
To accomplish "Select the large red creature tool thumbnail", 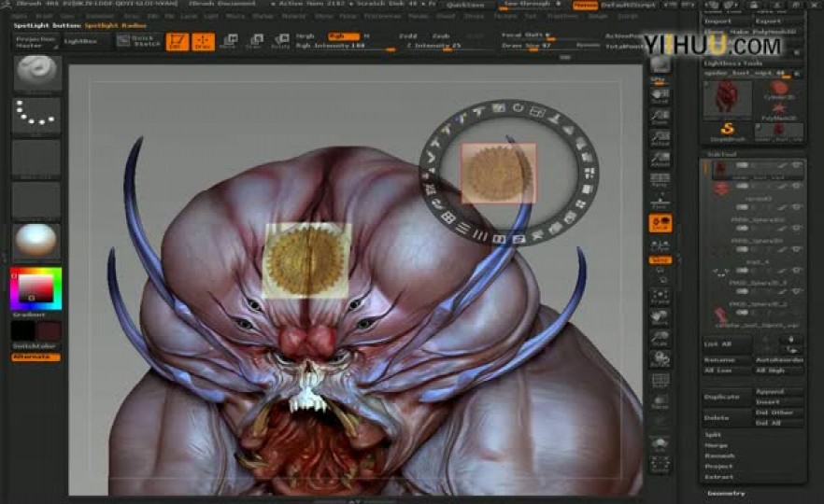I will point(727,98).
